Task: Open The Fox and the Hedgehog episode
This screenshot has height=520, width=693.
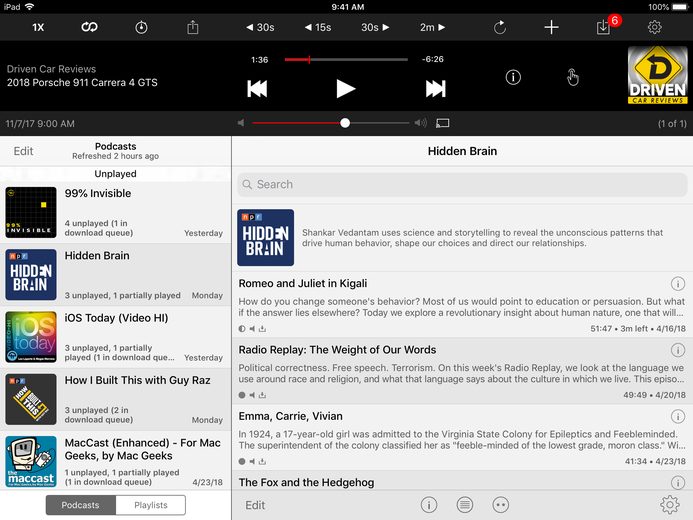Action: tap(462, 480)
